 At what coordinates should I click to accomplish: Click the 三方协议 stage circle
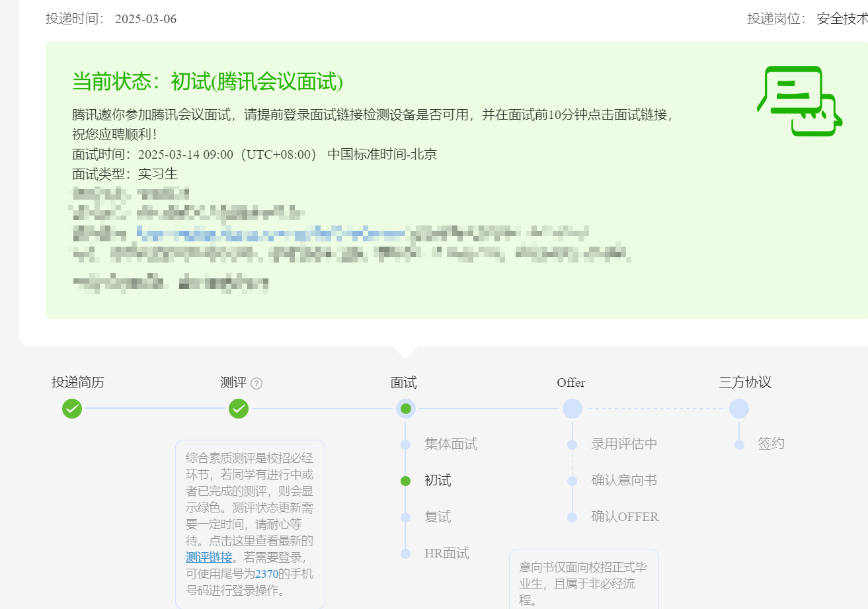click(739, 409)
